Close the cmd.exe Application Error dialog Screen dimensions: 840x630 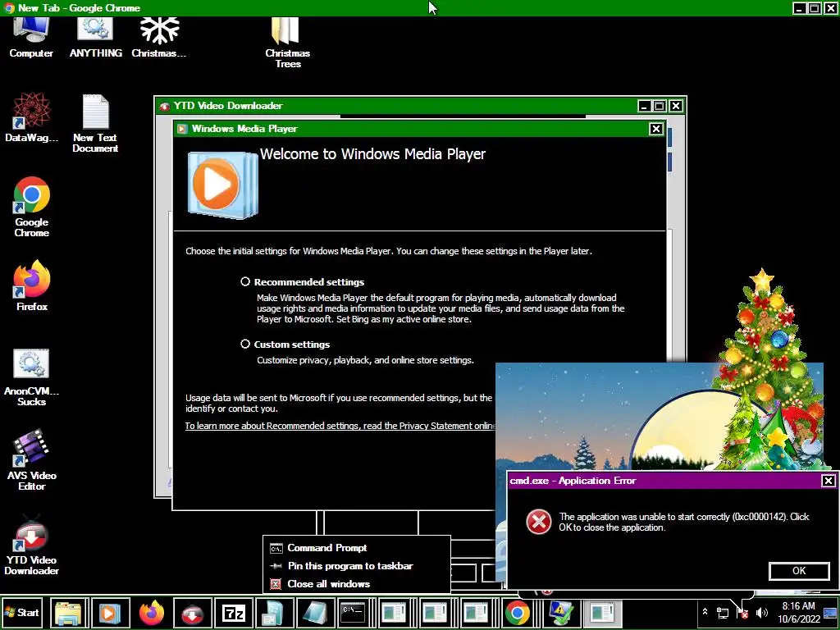[828, 481]
